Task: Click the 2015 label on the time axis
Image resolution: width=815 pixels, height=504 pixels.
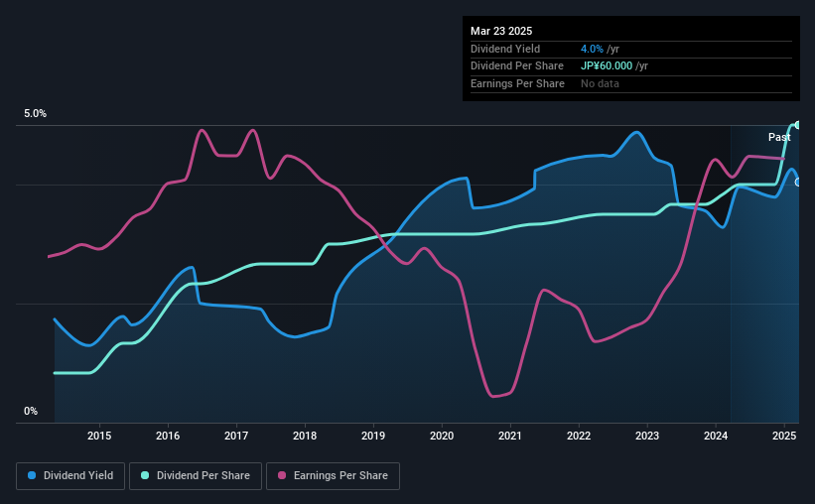Action: [x=99, y=436]
